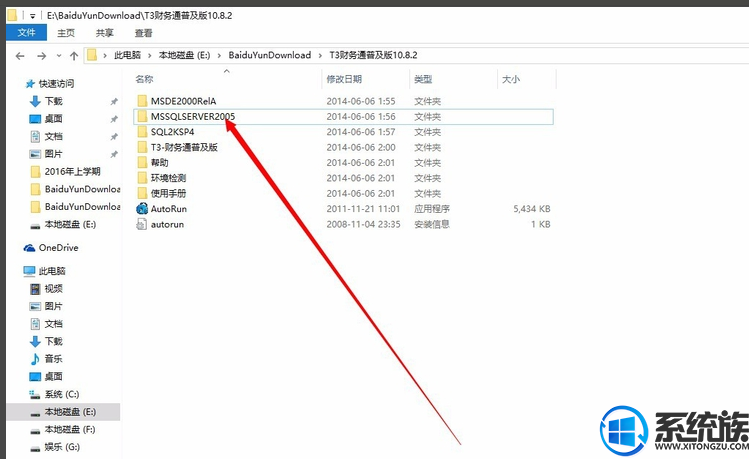
Task: Open OneDrive in the navigation pane
Action: [58, 248]
